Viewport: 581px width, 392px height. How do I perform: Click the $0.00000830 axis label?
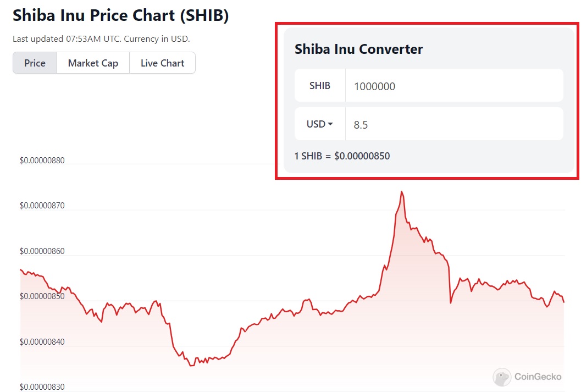click(42, 387)
